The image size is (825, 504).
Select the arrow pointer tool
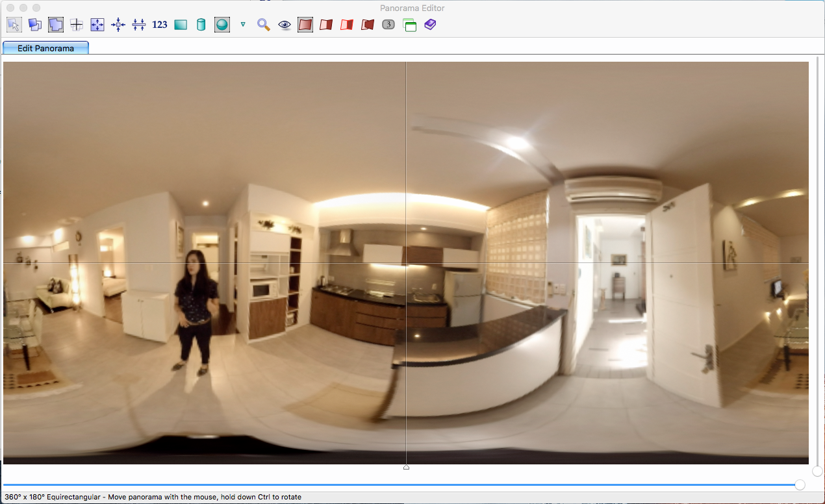click(x=14, y=25)
